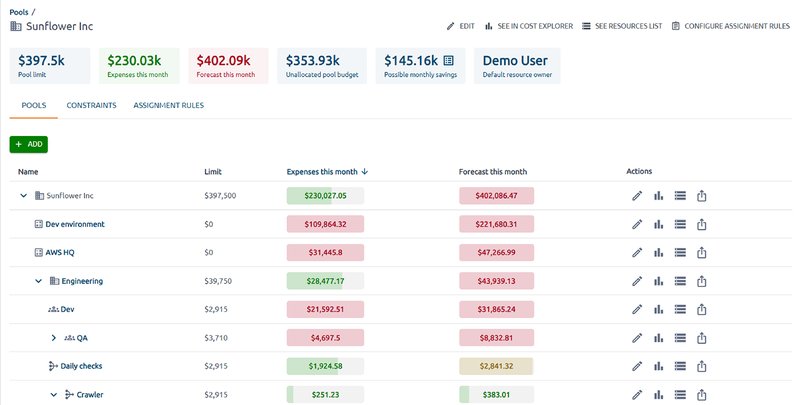Image resolution: width=800 pixels, height=405 pixels.
Task: Expand the QA pool row
Action: pyautogui.click(x=54, y=338)
